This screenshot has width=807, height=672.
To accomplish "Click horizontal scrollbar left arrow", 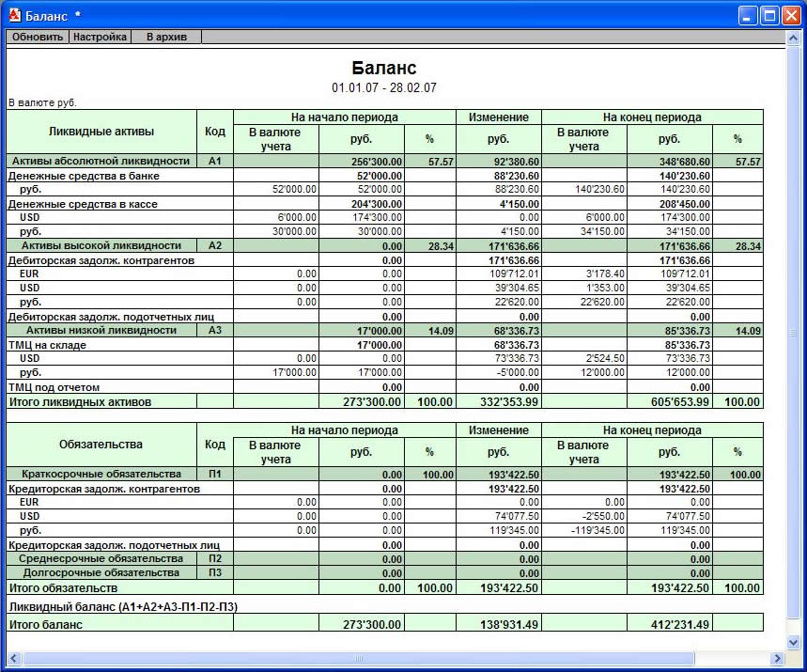I will 13,658.
